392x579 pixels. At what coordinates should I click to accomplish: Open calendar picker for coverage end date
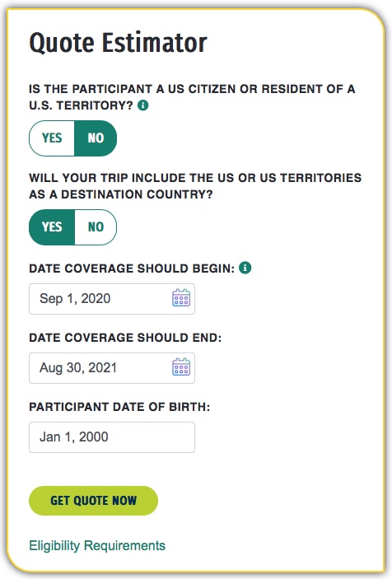point(181,367)
